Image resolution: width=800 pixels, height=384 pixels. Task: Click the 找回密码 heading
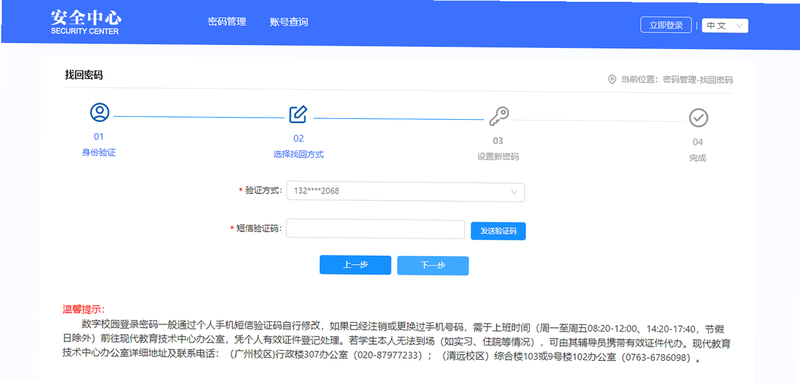(x=84, y=75)
